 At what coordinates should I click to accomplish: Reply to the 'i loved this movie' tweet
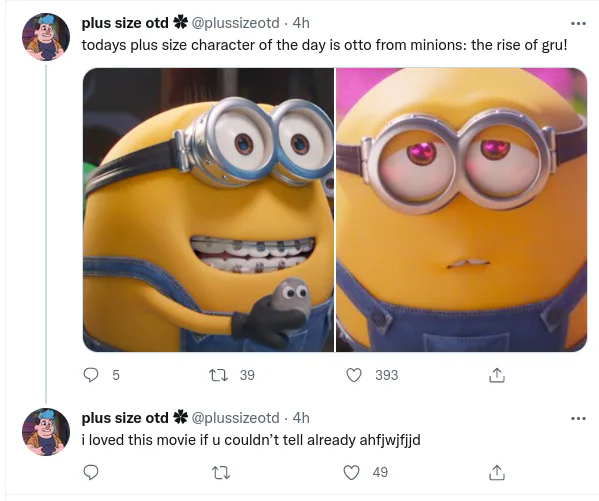[x=91, y=472]
